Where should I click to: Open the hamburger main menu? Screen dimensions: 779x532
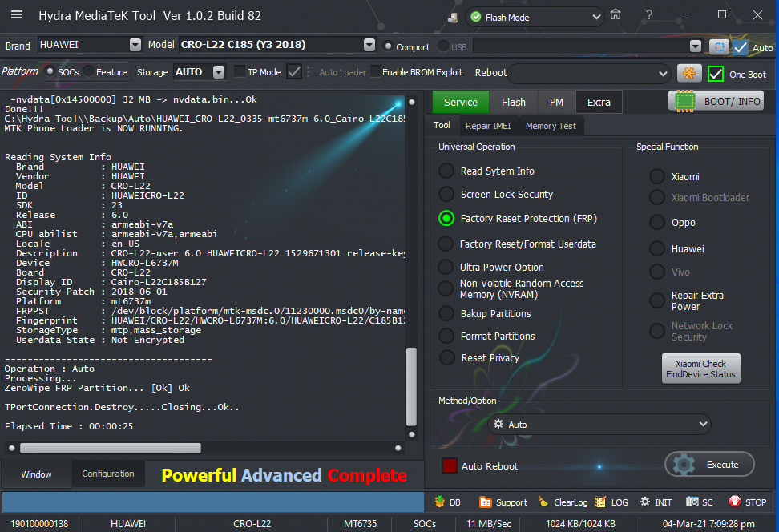click(x=17, y=15)
